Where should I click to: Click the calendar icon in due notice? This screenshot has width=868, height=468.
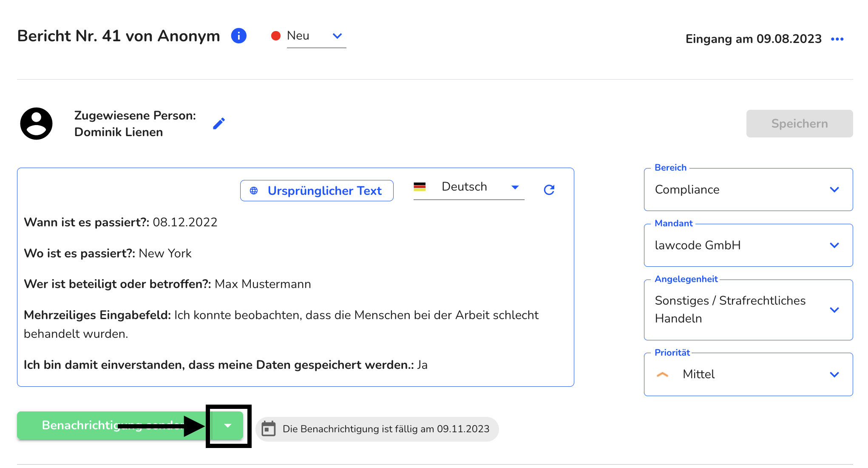[269, 429]
